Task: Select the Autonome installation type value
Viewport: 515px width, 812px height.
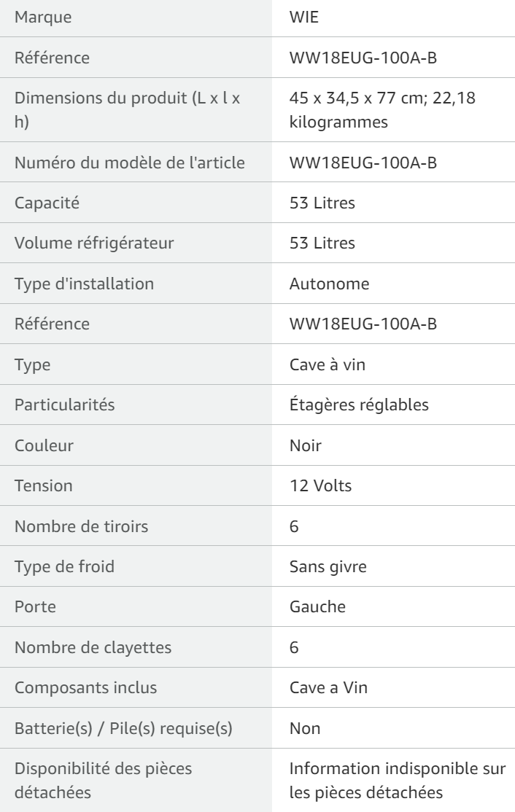Action: pyautogui.click(x=330, y=284)
